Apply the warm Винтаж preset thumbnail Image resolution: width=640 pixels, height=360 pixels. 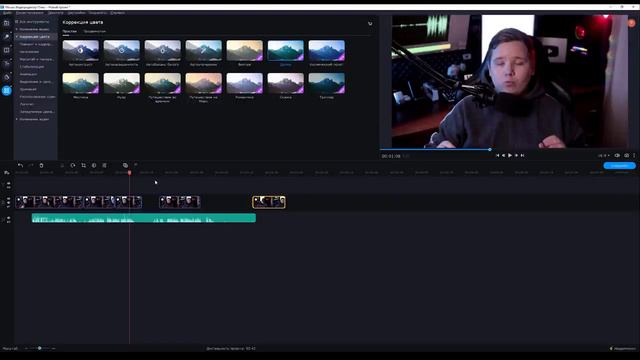click(244, 51)
